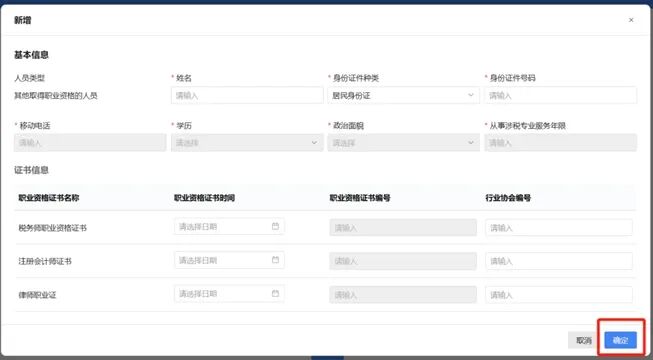Viewport: 653px width, 360px height.
Task: Click the 新增 dialog title
Action: click(x=22, y=20)
